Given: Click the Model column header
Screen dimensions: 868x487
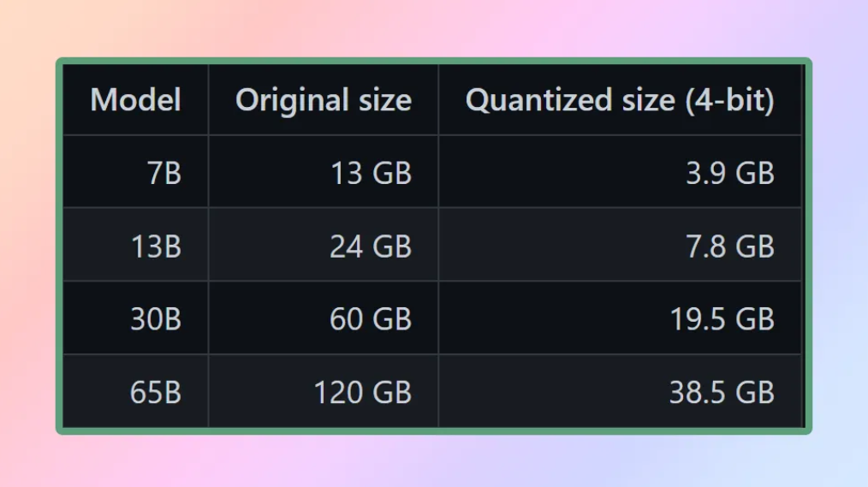Looking at the screenshot, I should point(135,100).
